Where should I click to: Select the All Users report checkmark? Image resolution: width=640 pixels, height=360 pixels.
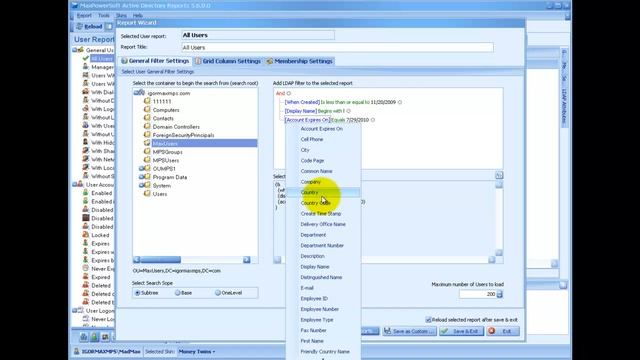[86, 58]
